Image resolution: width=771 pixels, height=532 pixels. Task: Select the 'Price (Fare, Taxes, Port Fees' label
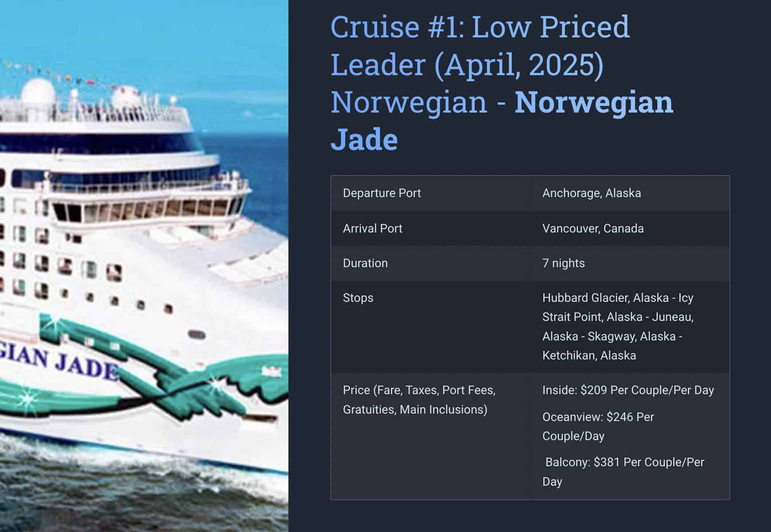(x=419, y=390)
